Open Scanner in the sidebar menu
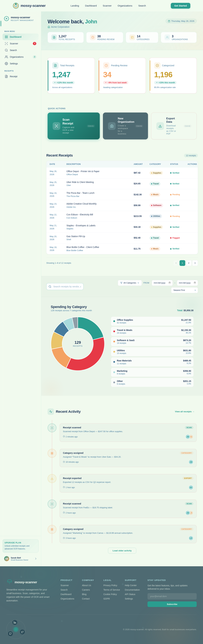Image resolution: width=203 pixels, height=644 pixels. 20,44
